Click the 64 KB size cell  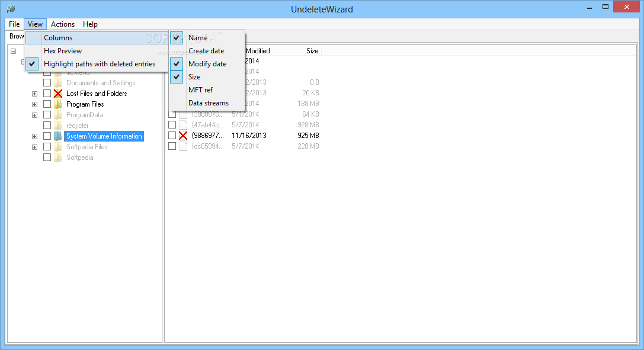(x=311, y=114)
